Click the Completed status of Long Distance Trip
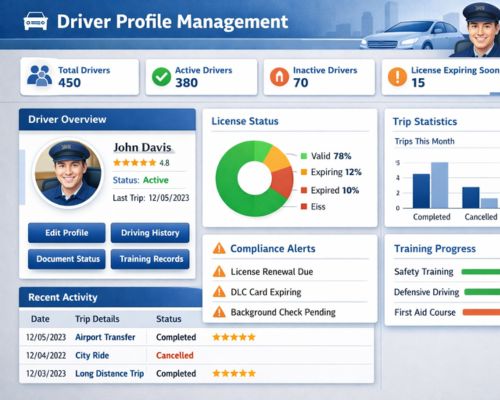The height and width of the screenshot is (400, 500). (x=176, y=373)
